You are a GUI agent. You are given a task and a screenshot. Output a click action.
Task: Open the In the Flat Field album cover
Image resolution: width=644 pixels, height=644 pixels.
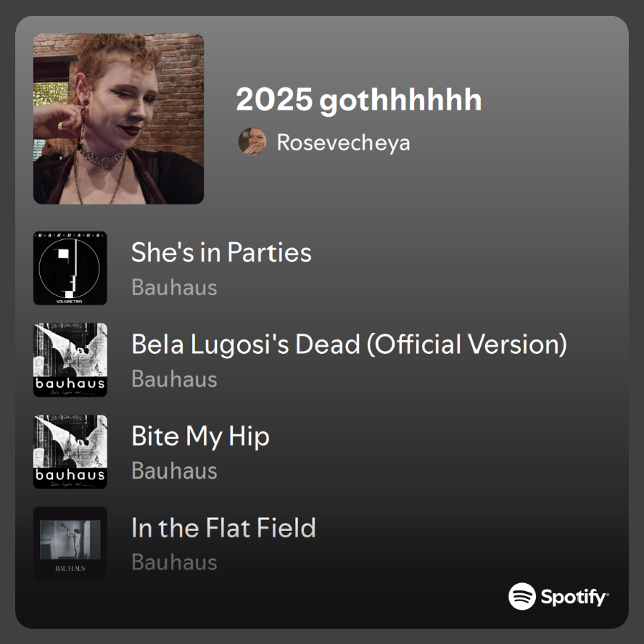click(70, 543)
